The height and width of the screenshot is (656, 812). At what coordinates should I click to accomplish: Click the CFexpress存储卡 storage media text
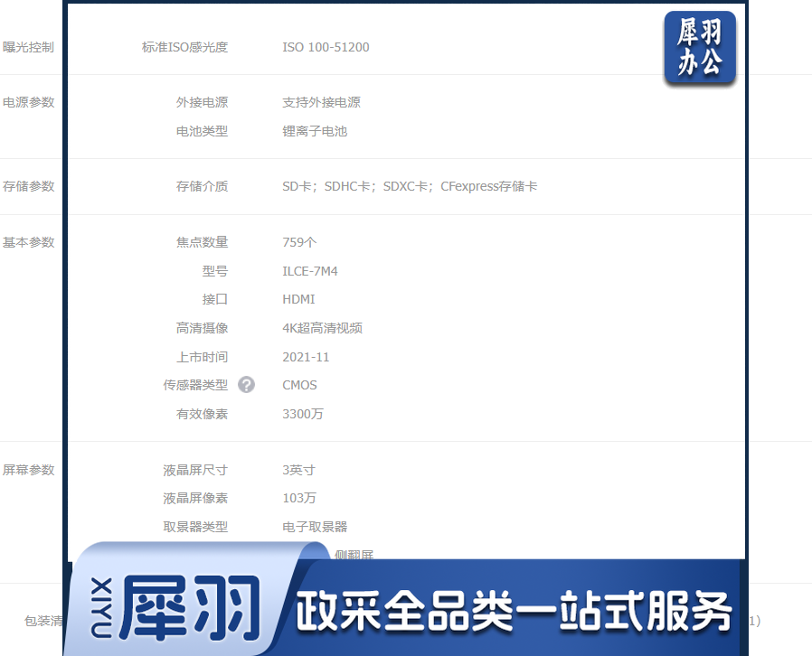[488, 186]
